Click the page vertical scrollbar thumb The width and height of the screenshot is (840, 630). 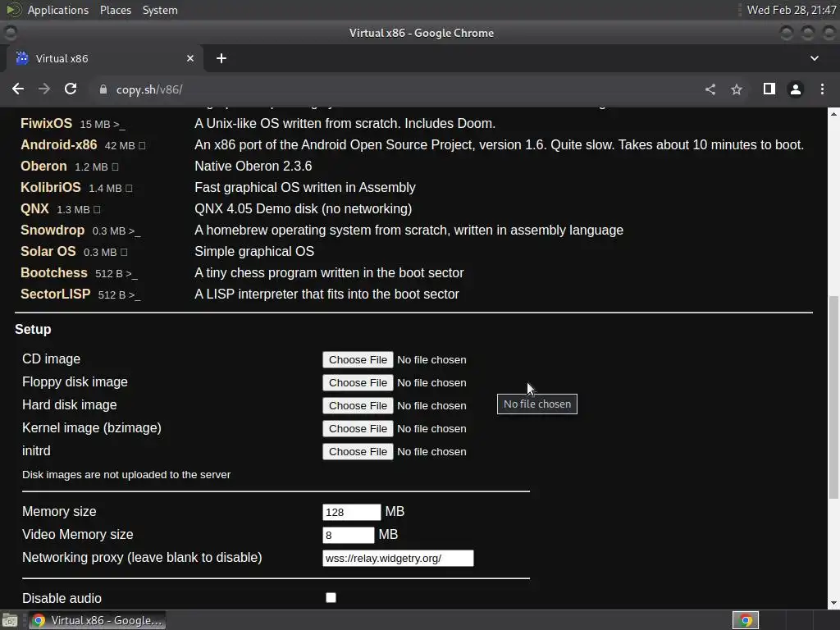833,398
